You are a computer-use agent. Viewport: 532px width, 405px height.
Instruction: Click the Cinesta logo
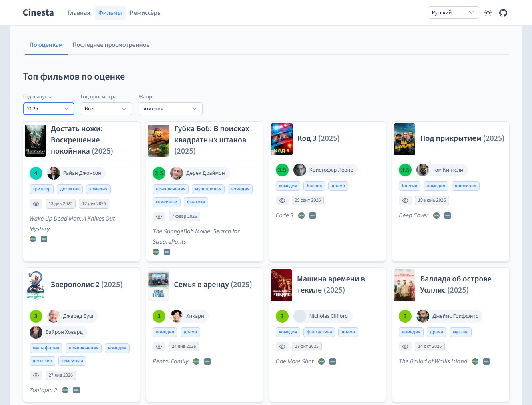click(38, 13)
